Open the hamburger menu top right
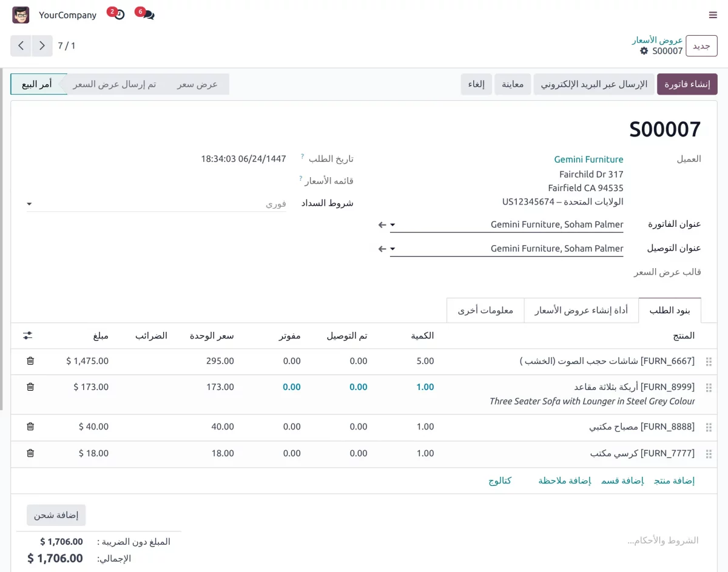The height and width of the screenshot is (572, 728). tap(713, 15)
